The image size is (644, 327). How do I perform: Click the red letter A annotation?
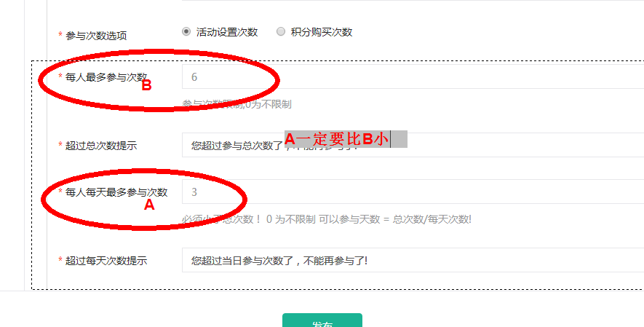tap(149, 205)
